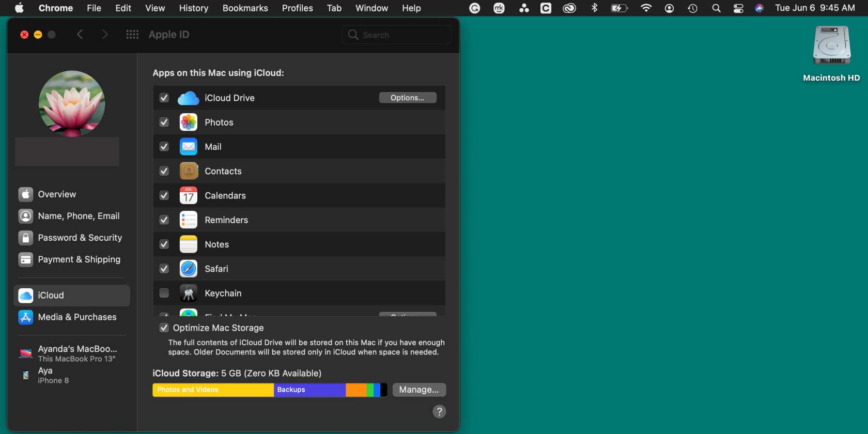Open Wi-Fi status in menu bar
This screenshot has width=868, height=434.
coord(646,8)
